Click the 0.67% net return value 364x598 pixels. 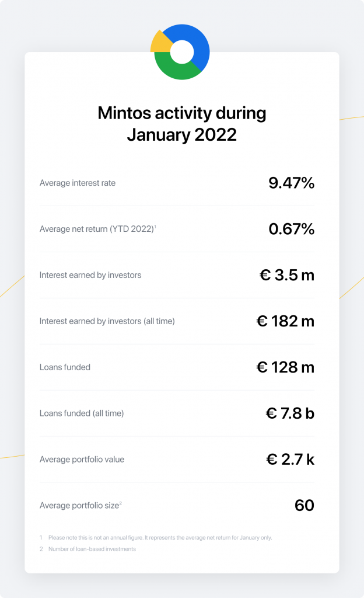click(x=291, y=230)
